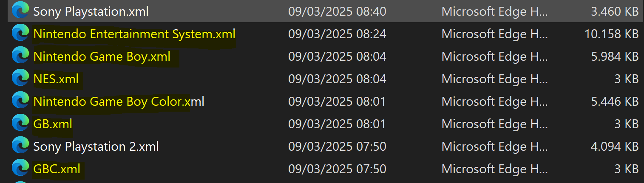Click the Edge icon beside GBC.xml

pyautogui.click(x=20, y=169)
